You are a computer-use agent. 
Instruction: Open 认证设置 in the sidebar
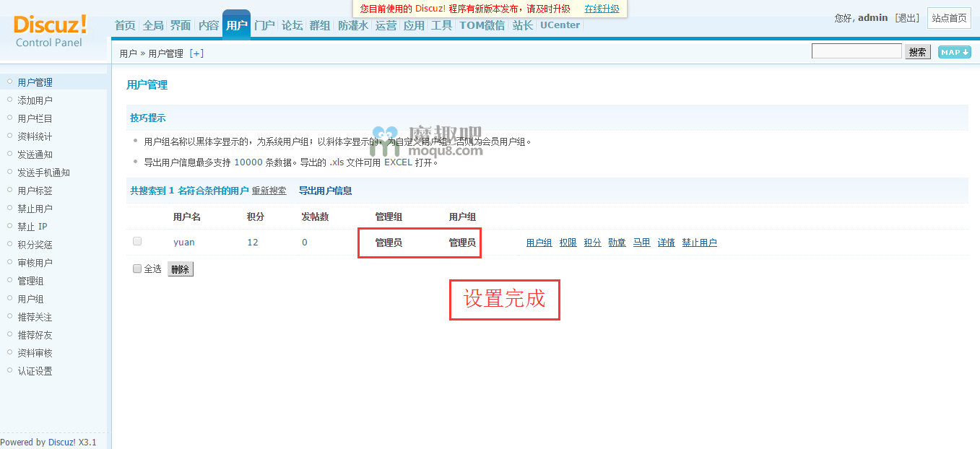tap(35, 371)
